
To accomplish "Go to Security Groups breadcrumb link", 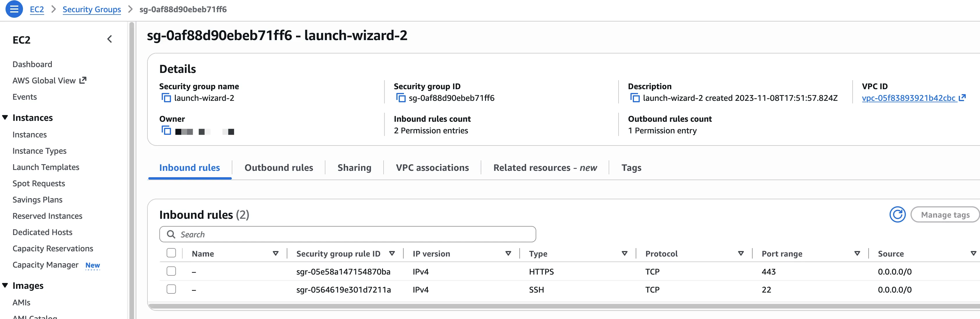I will (x=92, y=9).
